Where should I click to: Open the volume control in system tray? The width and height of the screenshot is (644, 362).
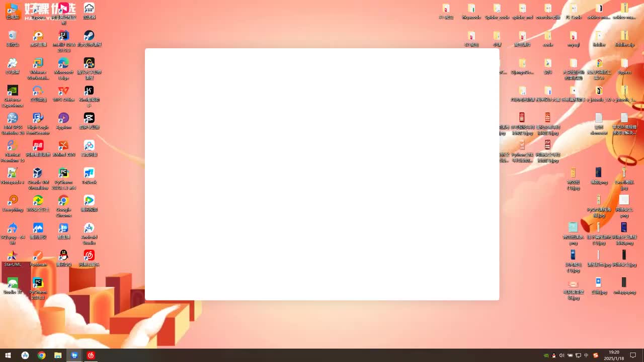[x=562, y=355]
